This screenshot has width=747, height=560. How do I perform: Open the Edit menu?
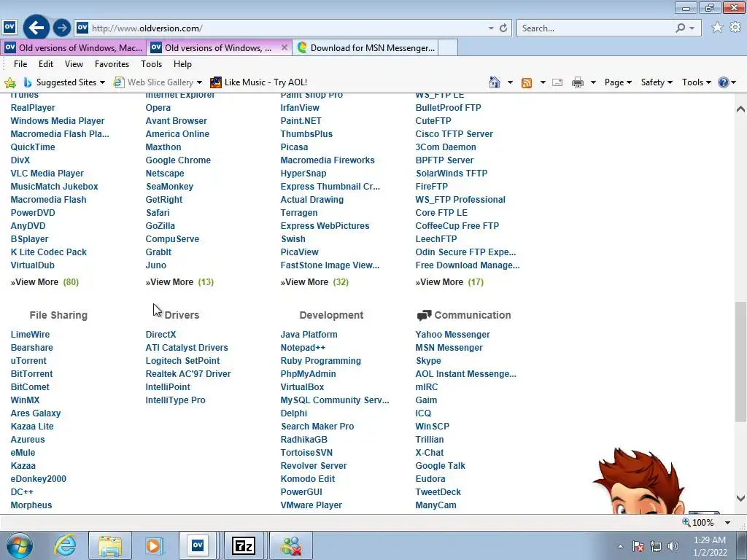(46, 64)
